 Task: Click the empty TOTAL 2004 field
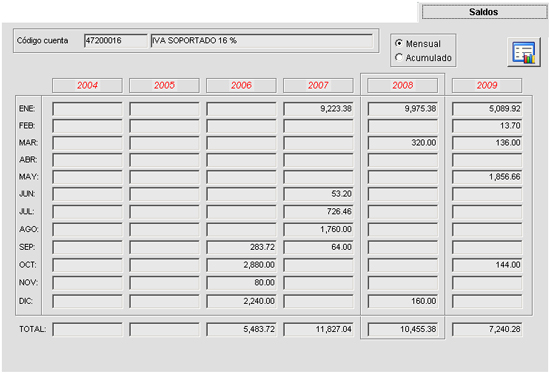point(87,329)
